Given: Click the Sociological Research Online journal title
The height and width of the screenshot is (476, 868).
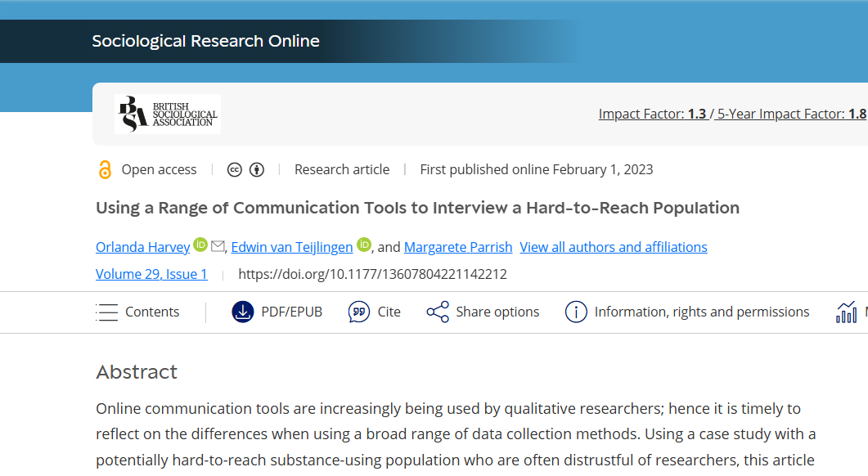Looking at the screenshot, I should coord(206,41).
